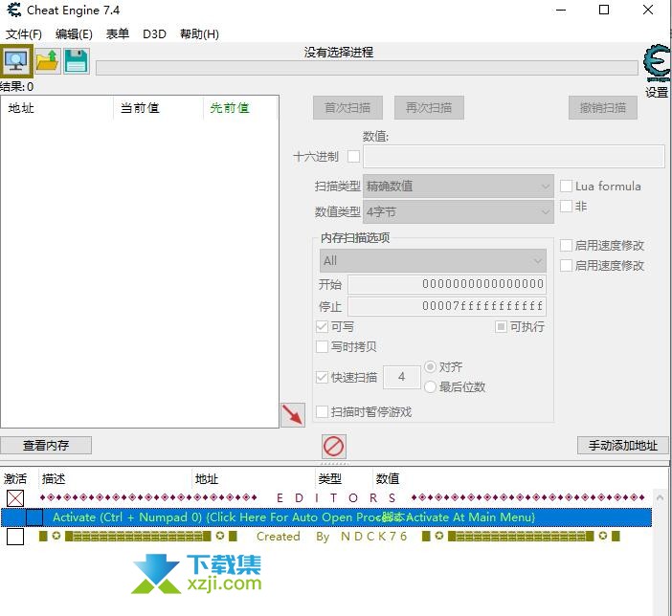Click the 首次扫描 button
672x616 pixels.
point(347,107)
